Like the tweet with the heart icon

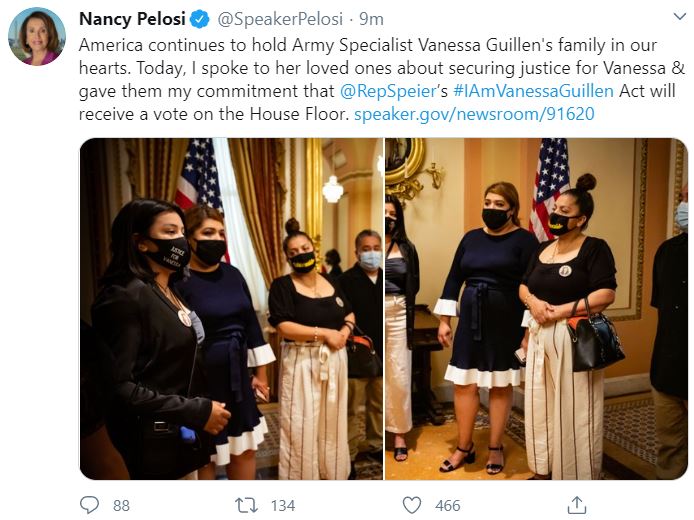(411, 505)
